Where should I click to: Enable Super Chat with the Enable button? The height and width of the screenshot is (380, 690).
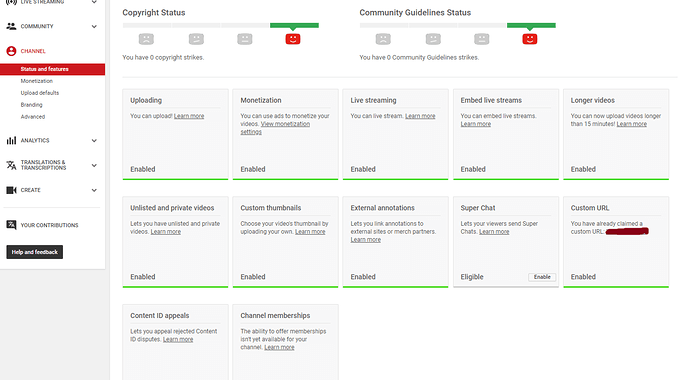[542, 277]
